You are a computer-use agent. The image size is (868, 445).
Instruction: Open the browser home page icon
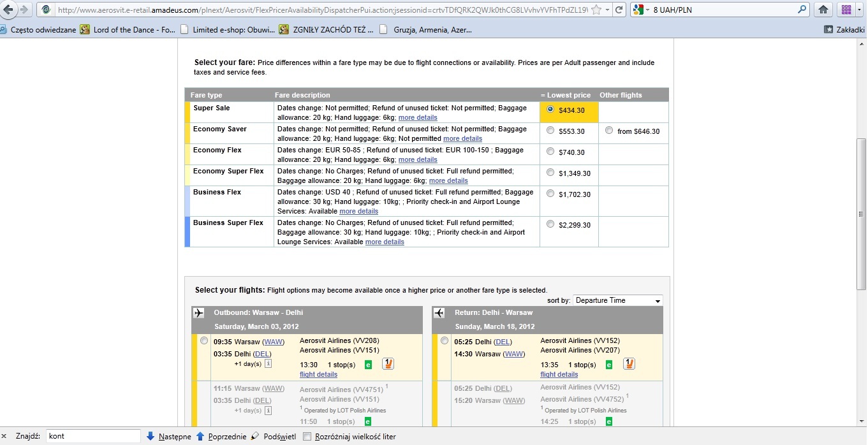pos(823,10)
